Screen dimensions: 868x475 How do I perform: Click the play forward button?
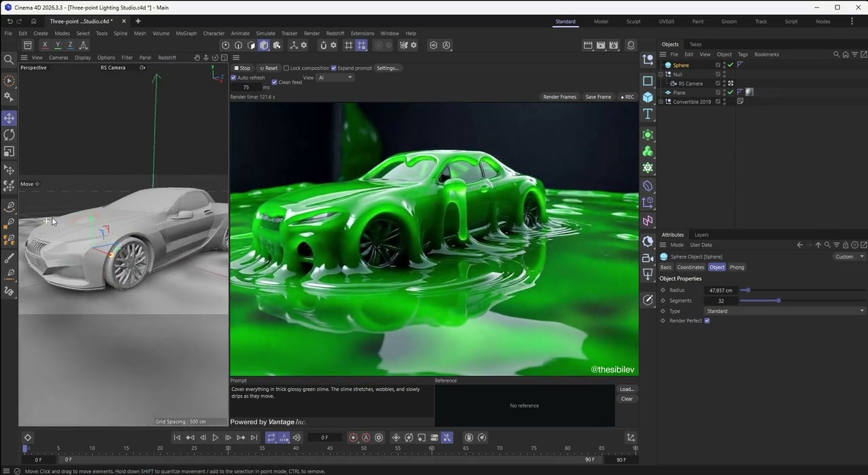coord(215,438)
